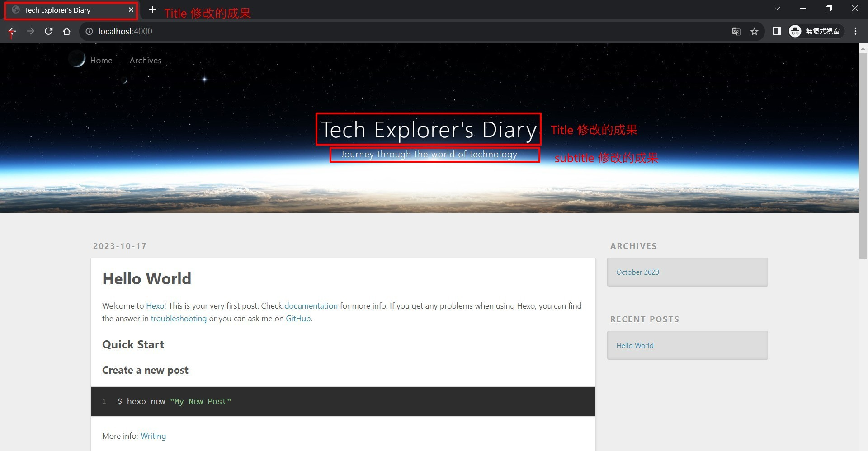Click the moon logo in navbar
This screenshot has height=451, width=868.
click(77, 59)
